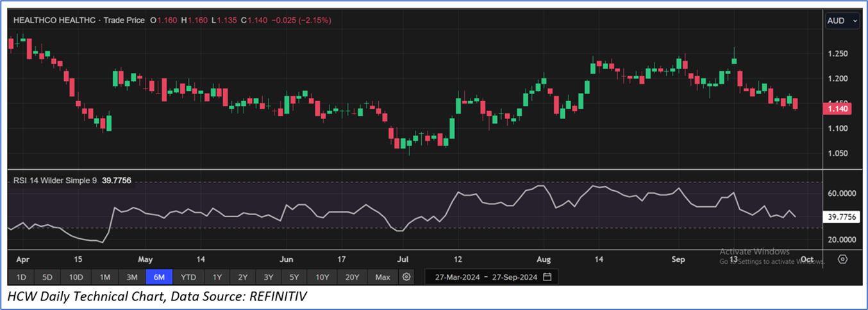Edit the 27-Sep-2024 end date
Viewport: 868px width, 310px height.
(x=514, y=277)
